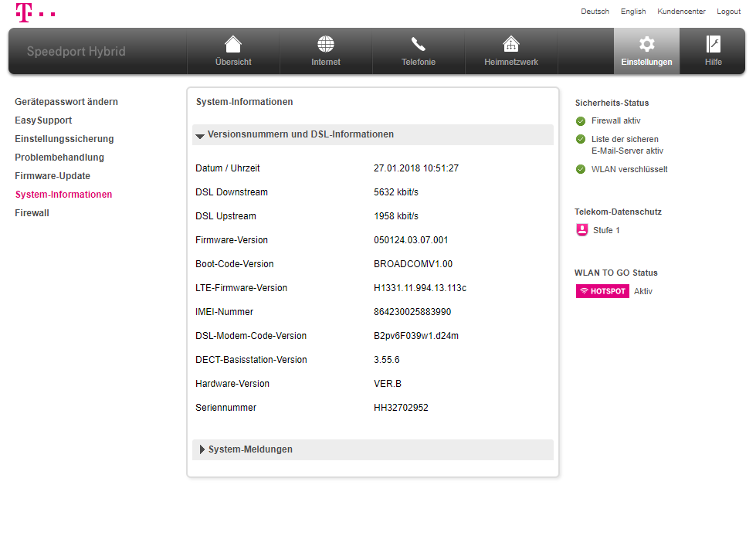Open the Heimnetzwerk house-network icon
Image resolution: width=756 pixels, height=556 pixels.
tap(511, 44)
